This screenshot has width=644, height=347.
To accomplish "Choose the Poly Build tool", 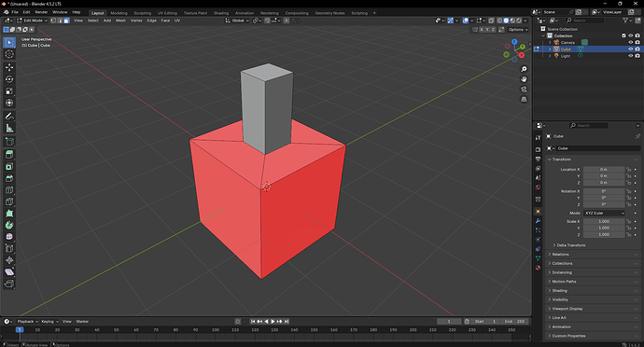I will click(9, 213).
